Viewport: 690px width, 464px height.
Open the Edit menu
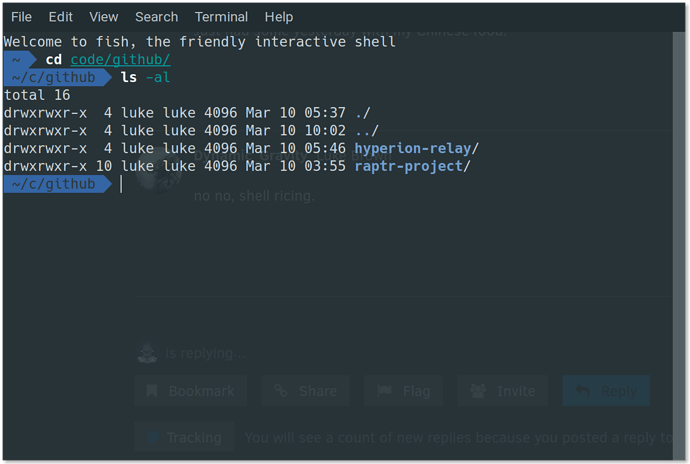(x=60, y=17)
